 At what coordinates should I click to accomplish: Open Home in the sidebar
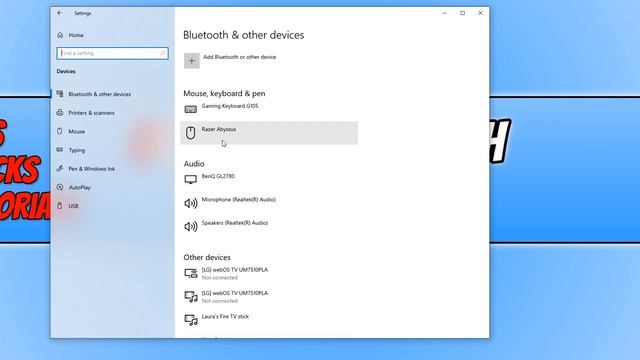point(76,35)
